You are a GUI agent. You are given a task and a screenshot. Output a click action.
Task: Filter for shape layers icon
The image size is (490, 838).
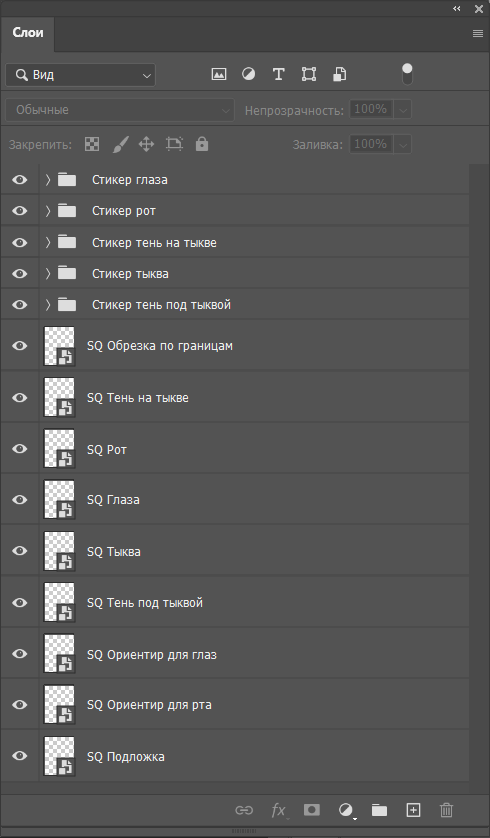pos(309,74)
